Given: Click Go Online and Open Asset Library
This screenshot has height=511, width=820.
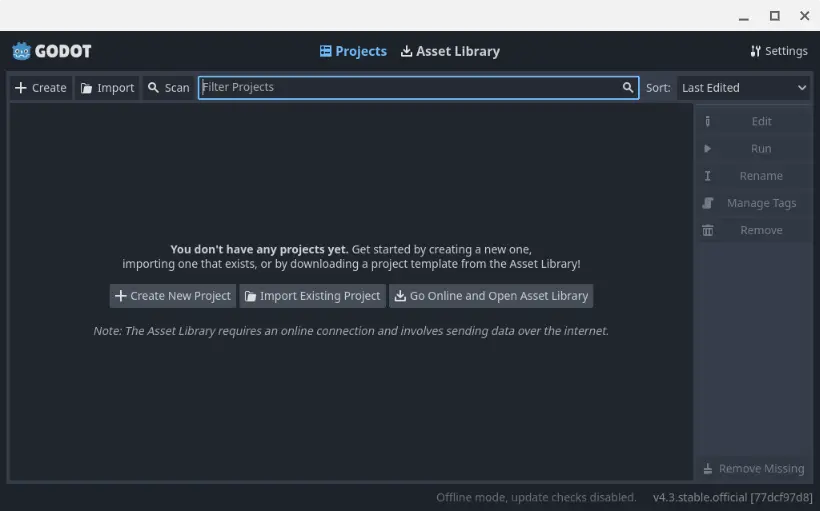Looking at the screenshot, I should [491, 296].
